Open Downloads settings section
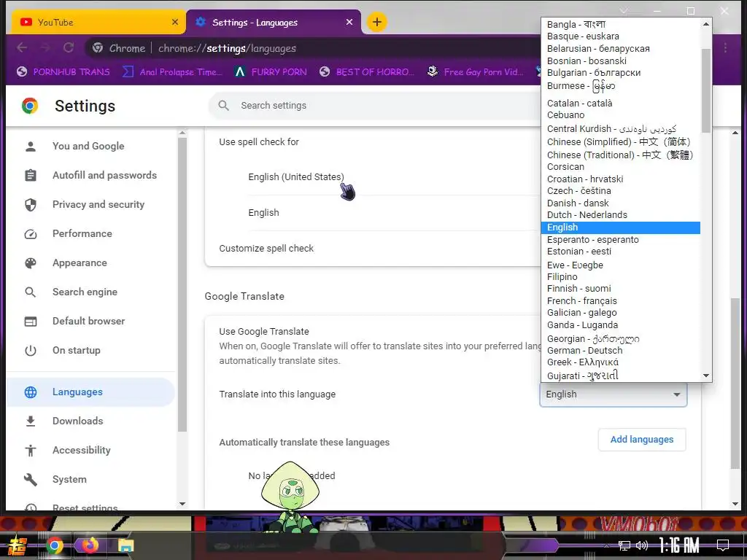The height and width of the screenshot is (560, 747). [77, 421]
